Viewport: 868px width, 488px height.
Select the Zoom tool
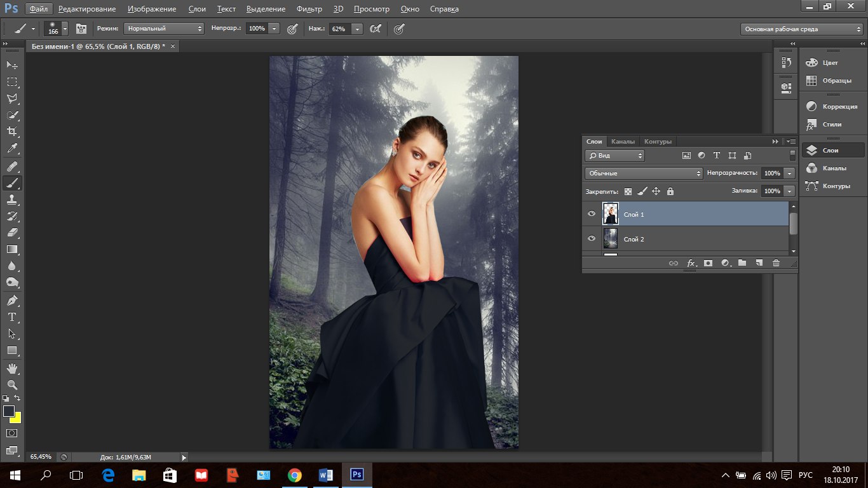pyautogui.click(x=12, y=385)
